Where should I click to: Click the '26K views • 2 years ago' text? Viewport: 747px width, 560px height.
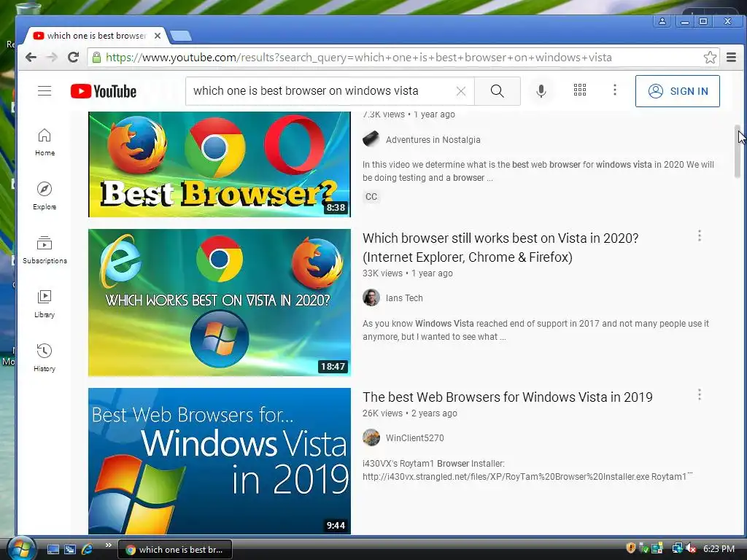[410, 413]
